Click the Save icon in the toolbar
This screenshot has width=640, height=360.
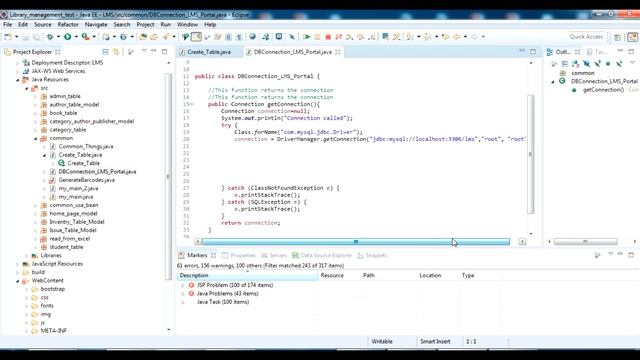25,37
